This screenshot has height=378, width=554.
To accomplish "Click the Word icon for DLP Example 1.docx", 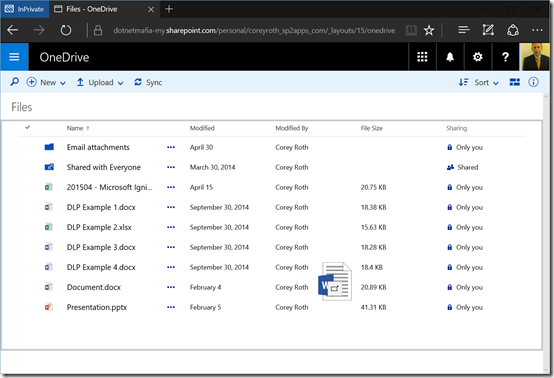I will point(49,207).
